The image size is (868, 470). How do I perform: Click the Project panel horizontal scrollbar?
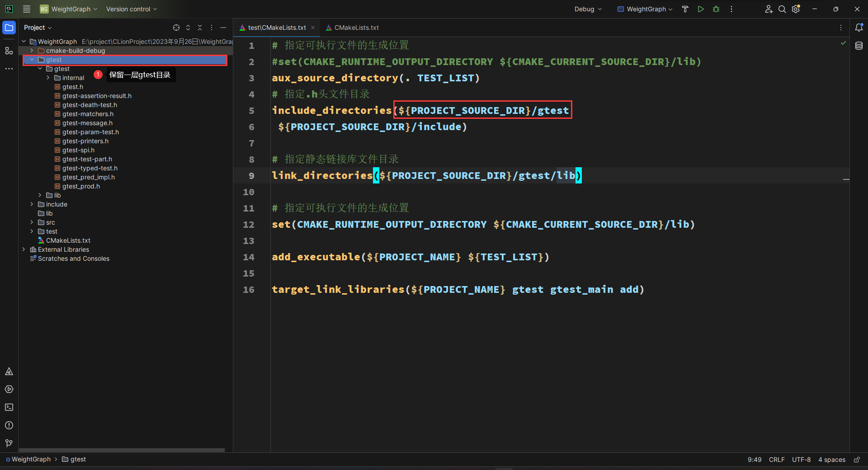(x=122, y=450)
